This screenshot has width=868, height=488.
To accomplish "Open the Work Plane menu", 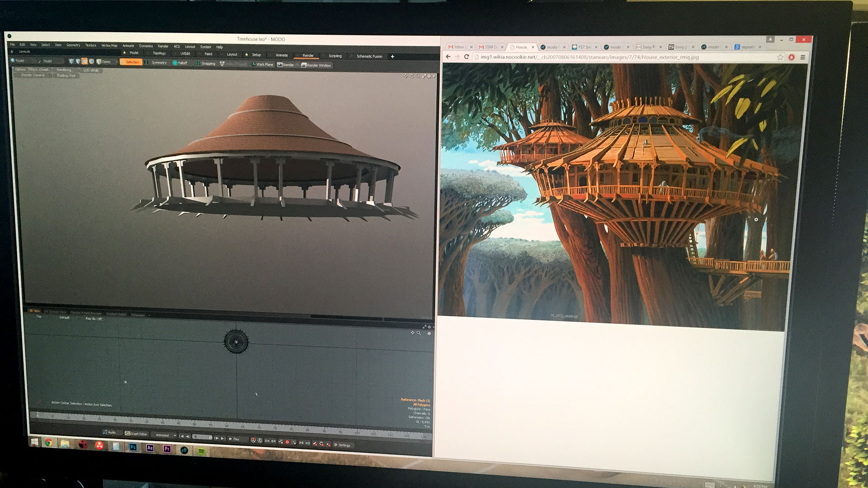I will pyautogui.click(x=263, y=64).
